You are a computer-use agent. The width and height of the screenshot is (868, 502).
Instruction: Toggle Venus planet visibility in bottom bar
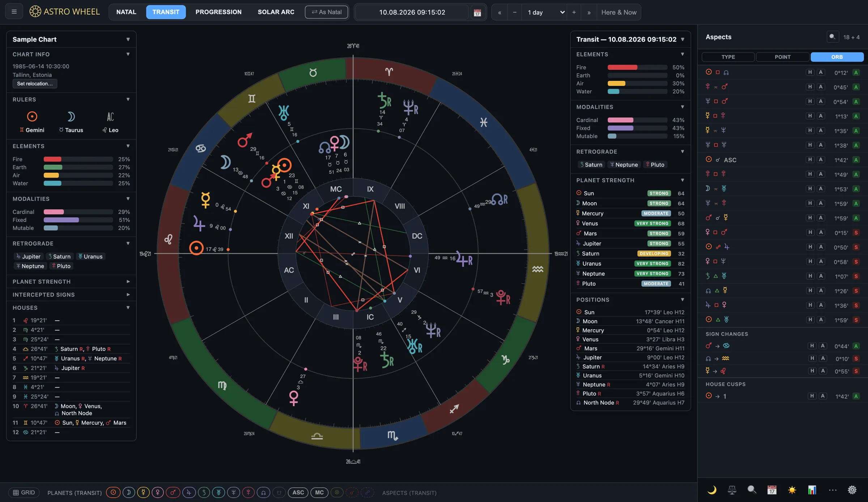coord(158,492)
